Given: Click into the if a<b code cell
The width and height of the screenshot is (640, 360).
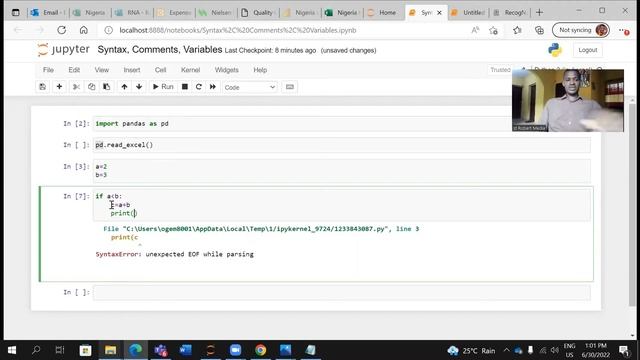Looking at the screenshot, I should 342,204.
